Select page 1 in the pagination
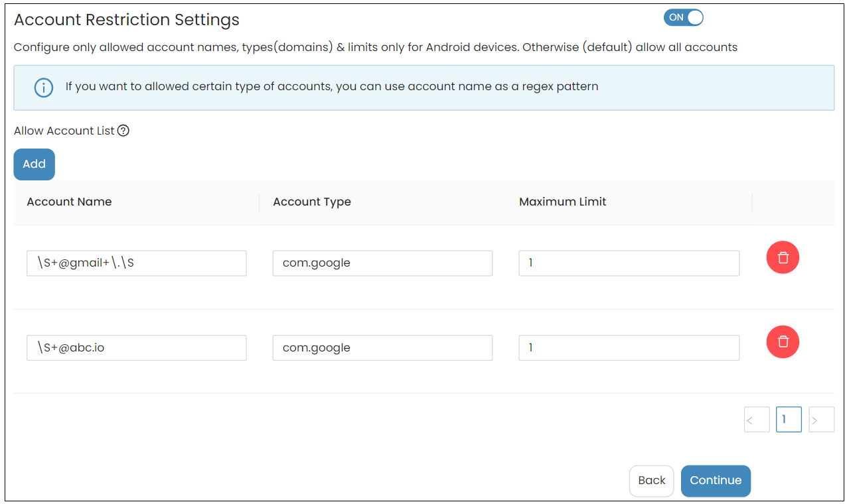 (789, 420)
